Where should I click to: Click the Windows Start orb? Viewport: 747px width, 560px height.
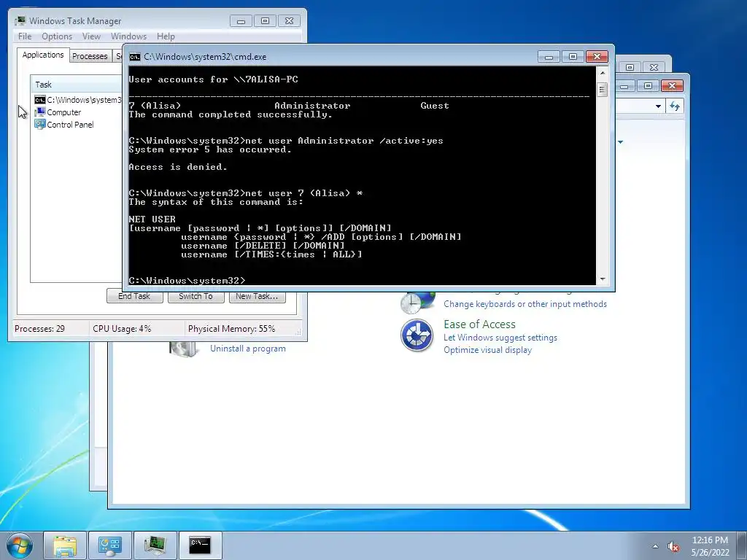point(20,545)
